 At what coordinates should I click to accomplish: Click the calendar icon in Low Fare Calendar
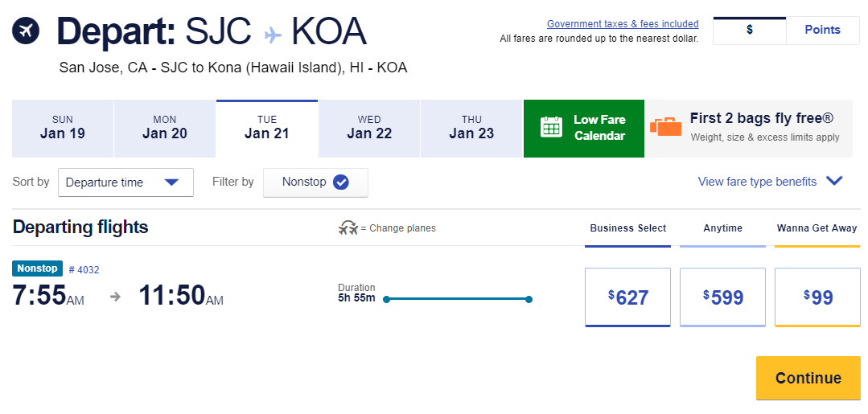coord(551,128)
